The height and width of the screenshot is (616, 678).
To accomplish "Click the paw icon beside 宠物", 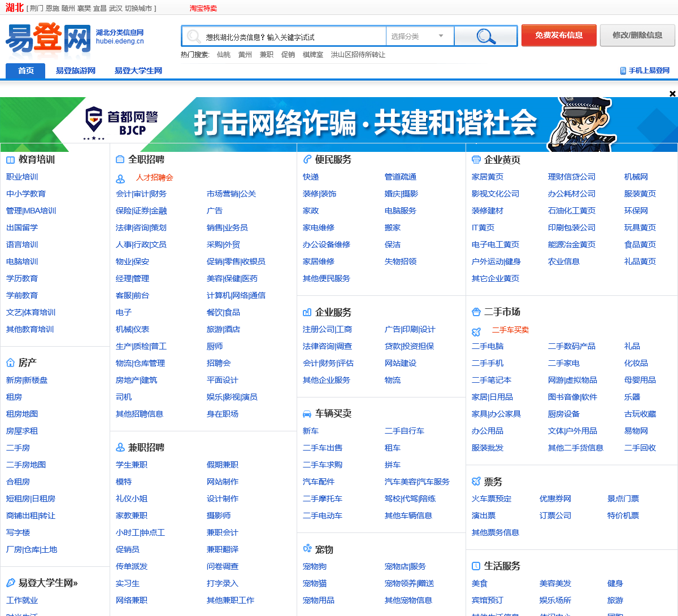I will [x=307, y=549].
